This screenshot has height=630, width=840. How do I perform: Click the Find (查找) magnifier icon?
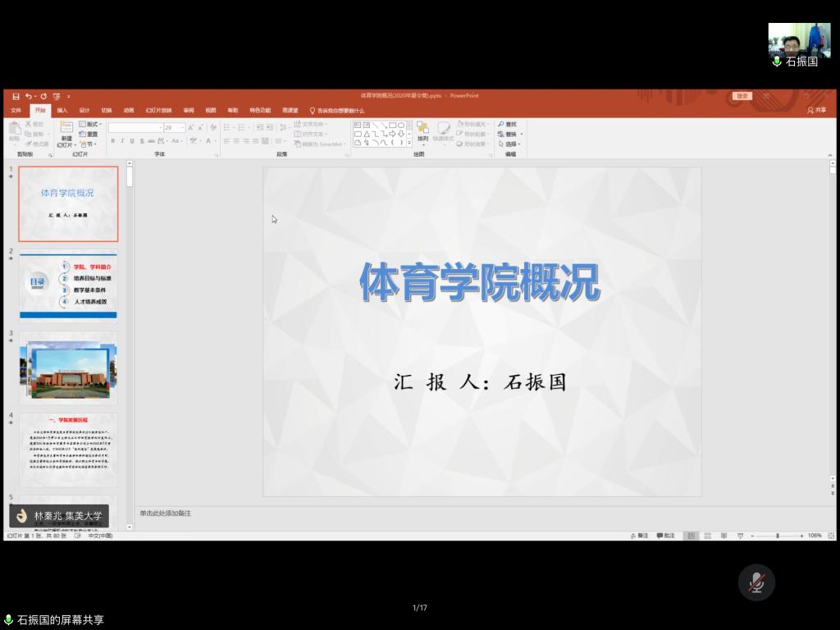pyautogui.click(x=501, y=125)
